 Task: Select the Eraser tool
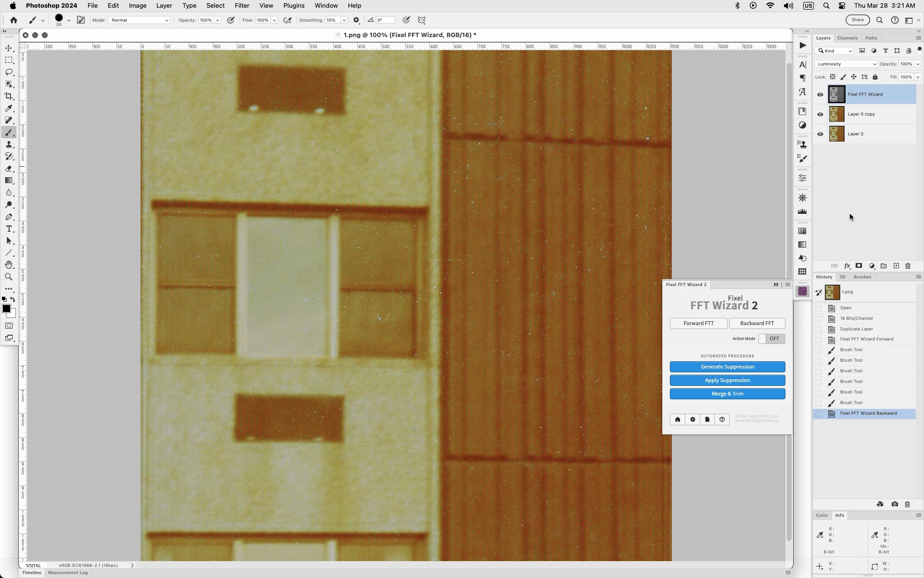point(9,169)
